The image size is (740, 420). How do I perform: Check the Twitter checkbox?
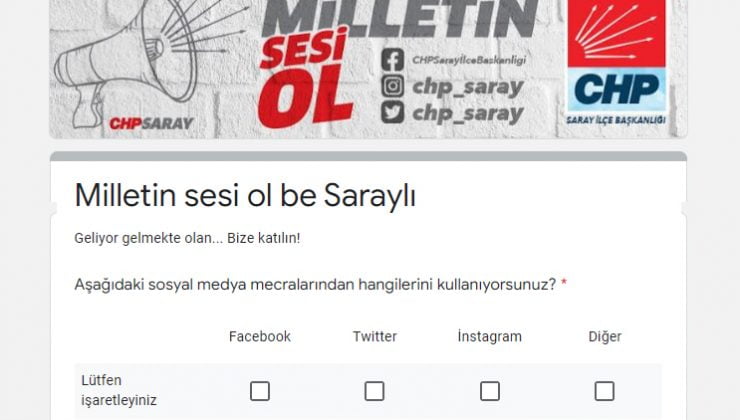coord(375,391)
